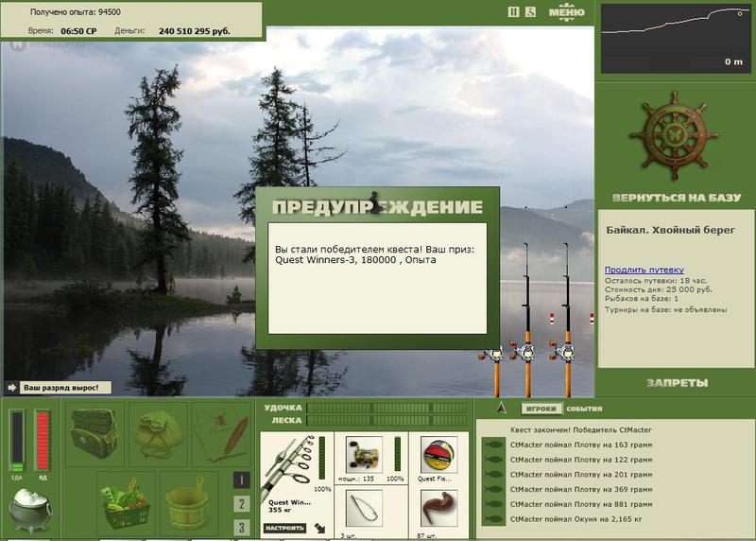Click fish icon of Плотву 201 грамм row
This screenshot has width=756, height=541.
click(x=493, y=475)
